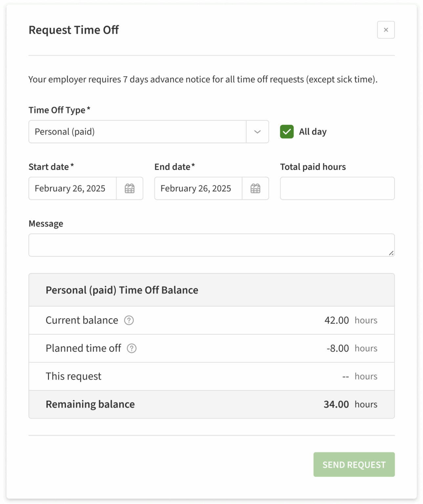Close the Request Time Off dialog
The height and width of the screenshot is (504, 423).
point(386,30)
